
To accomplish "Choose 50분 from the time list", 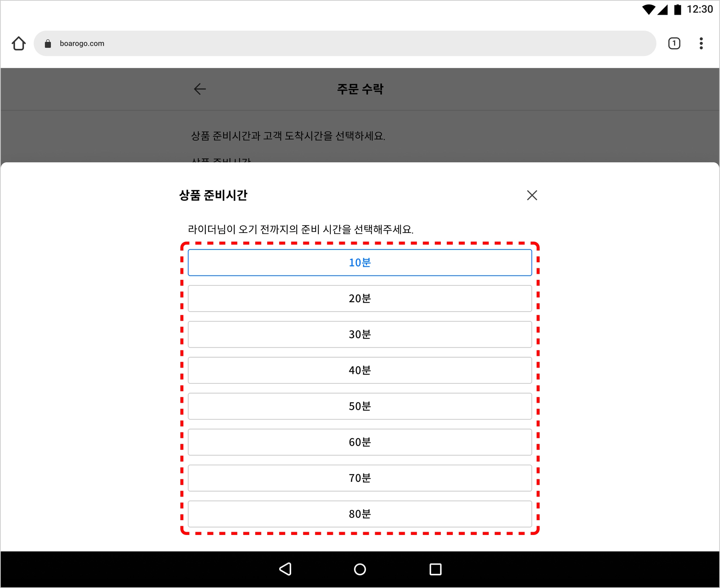I will click(x=360, y=406).
